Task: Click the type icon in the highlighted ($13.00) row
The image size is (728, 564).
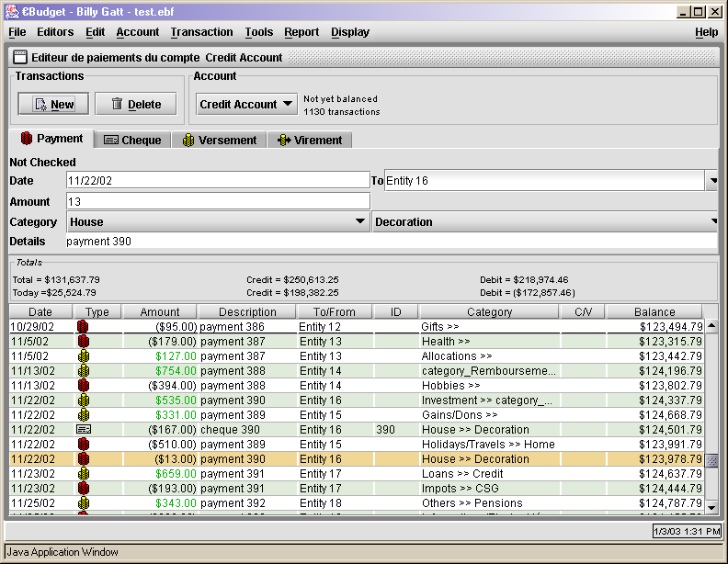Action: [x=83, y=458]
